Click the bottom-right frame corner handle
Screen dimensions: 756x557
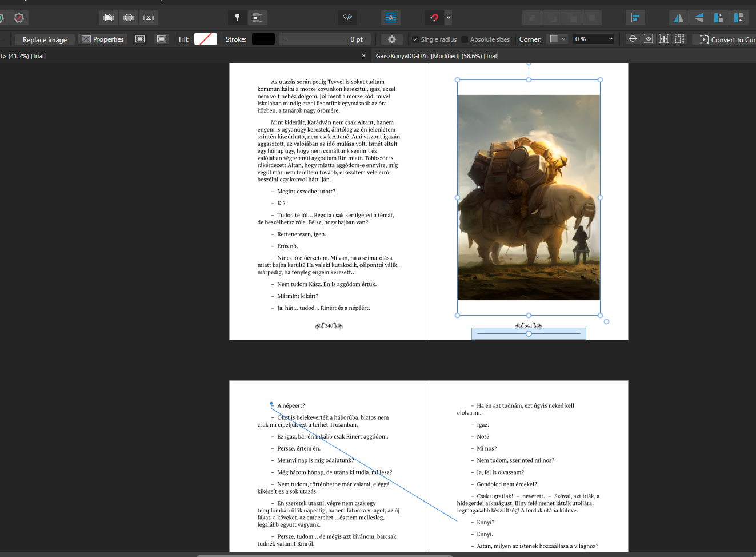click(x=600, y=315)
